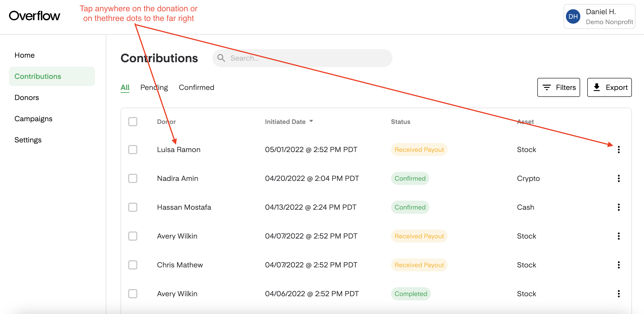Screen dimensions: 644x314
Task: Select the Hassan Mostafa row checkbox
Action: (133, 207)
